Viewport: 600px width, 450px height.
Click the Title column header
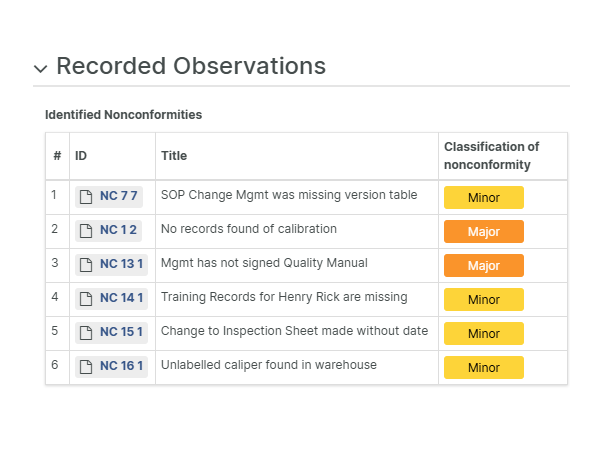point(174,156)
